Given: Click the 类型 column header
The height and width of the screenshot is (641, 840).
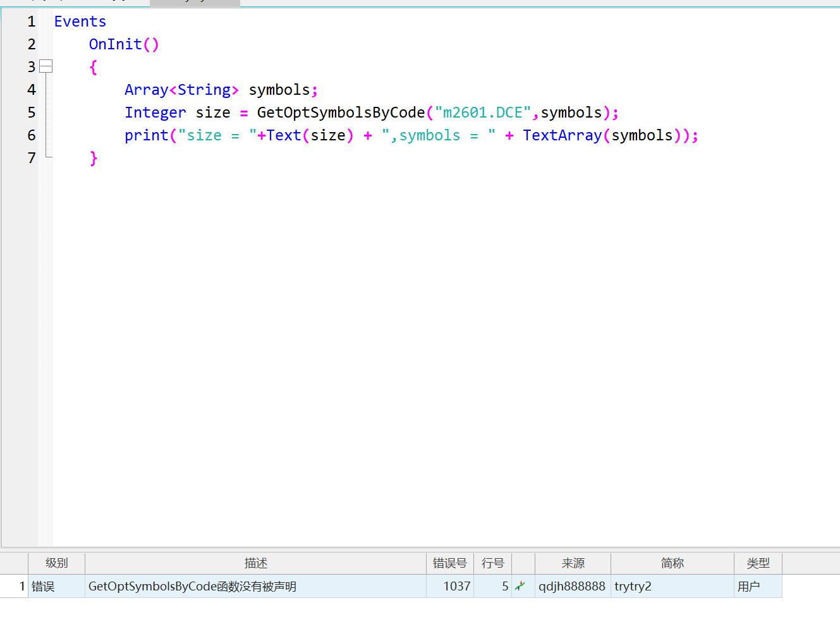Looking at the screenshot, I should 758,563.
